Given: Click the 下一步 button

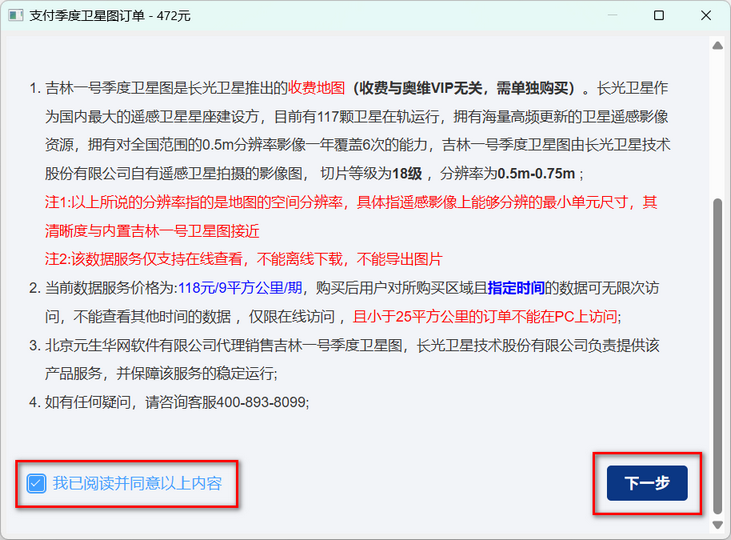Looking at the screenshot, I should tap(647, 483).
